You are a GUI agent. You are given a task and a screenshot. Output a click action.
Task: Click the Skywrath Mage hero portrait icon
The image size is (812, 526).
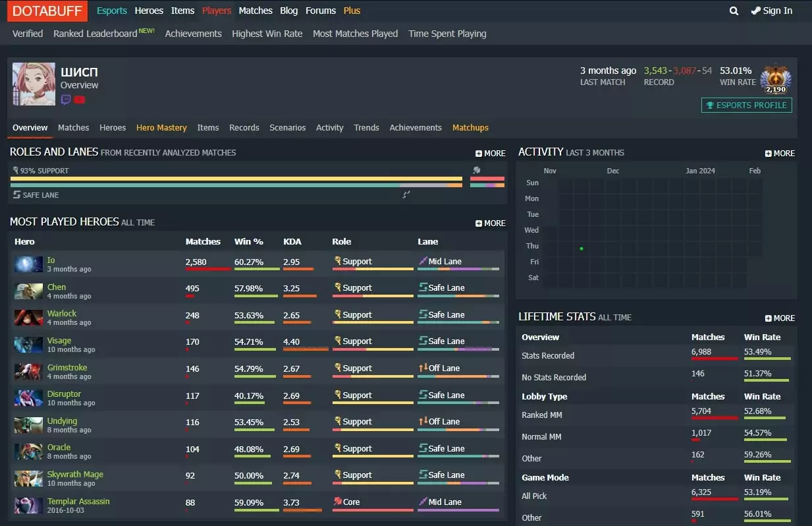pos(29,479)
